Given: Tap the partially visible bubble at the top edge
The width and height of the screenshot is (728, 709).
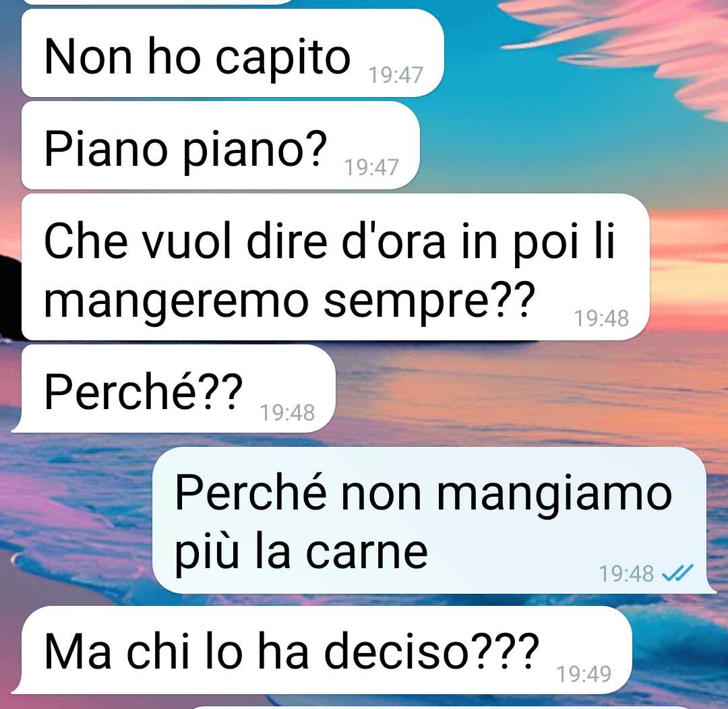Looking at the screenshot, I should pos(158,2).
